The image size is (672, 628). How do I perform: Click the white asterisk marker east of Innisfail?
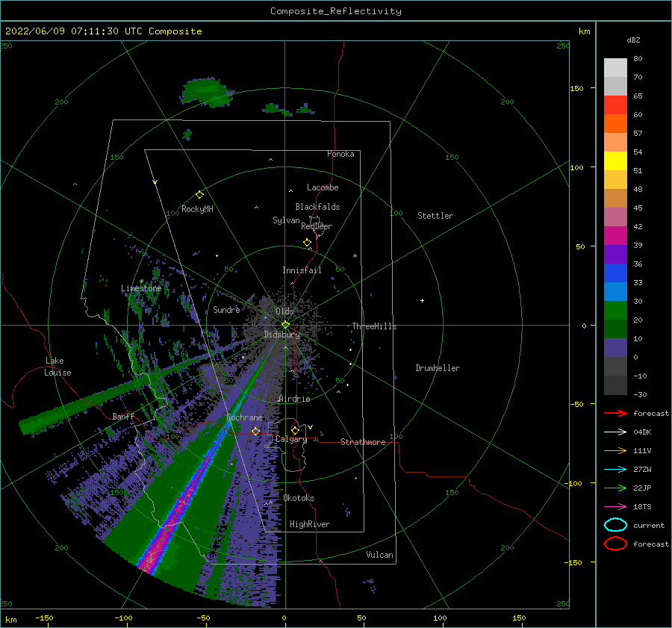pyautogui.click(x=355, y=256)
